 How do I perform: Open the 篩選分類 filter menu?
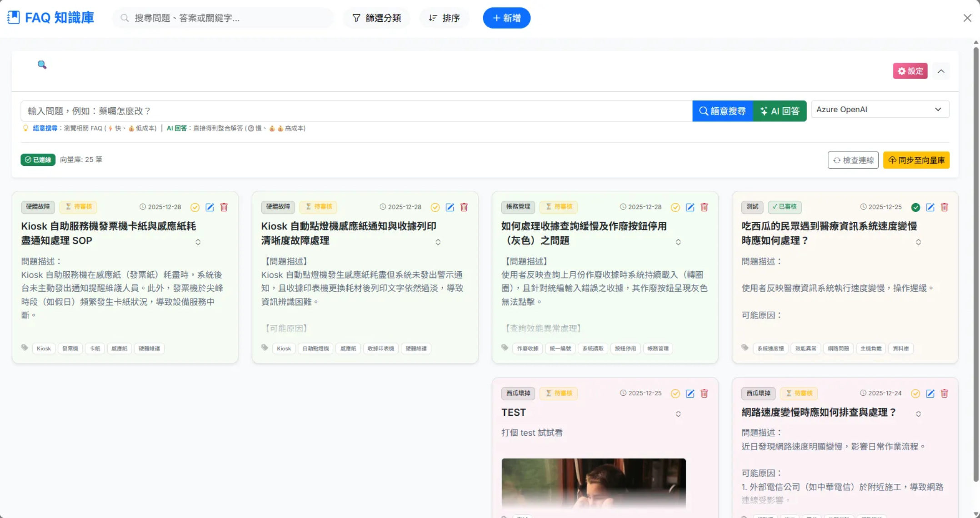pyautogui.click(x=376, y=18)
